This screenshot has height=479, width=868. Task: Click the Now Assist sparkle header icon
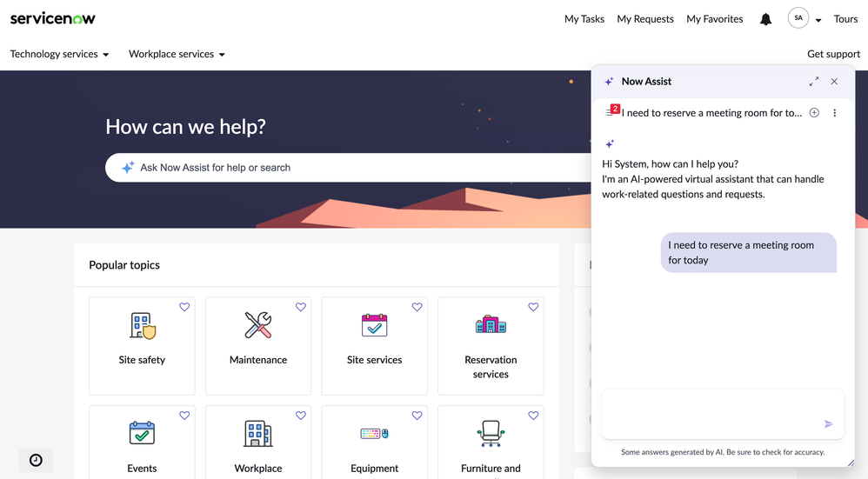point(609,82)
